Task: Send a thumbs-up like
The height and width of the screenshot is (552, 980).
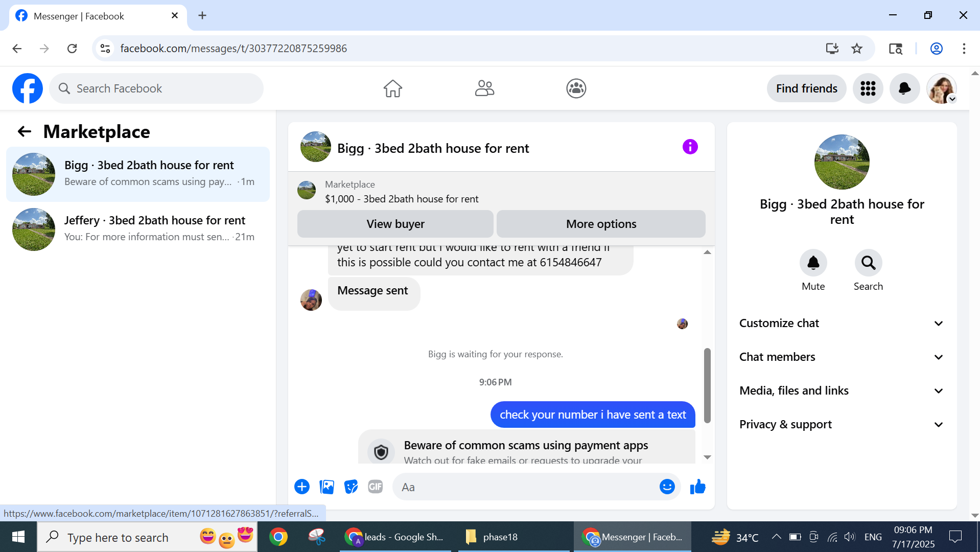Action: (697, 487)
